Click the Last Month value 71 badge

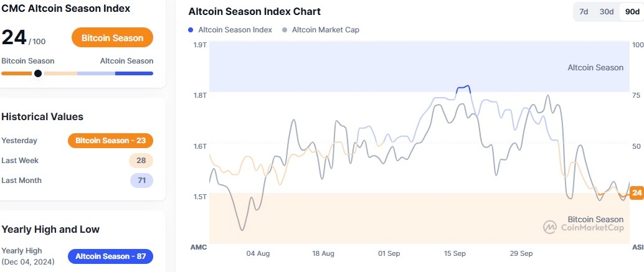point(141,181)
